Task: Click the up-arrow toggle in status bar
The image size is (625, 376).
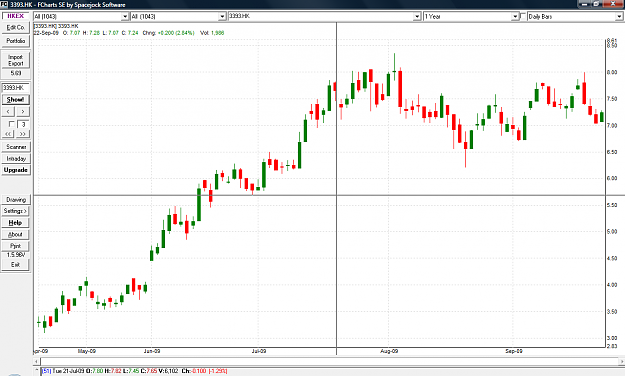Action: tap(36, 371)
